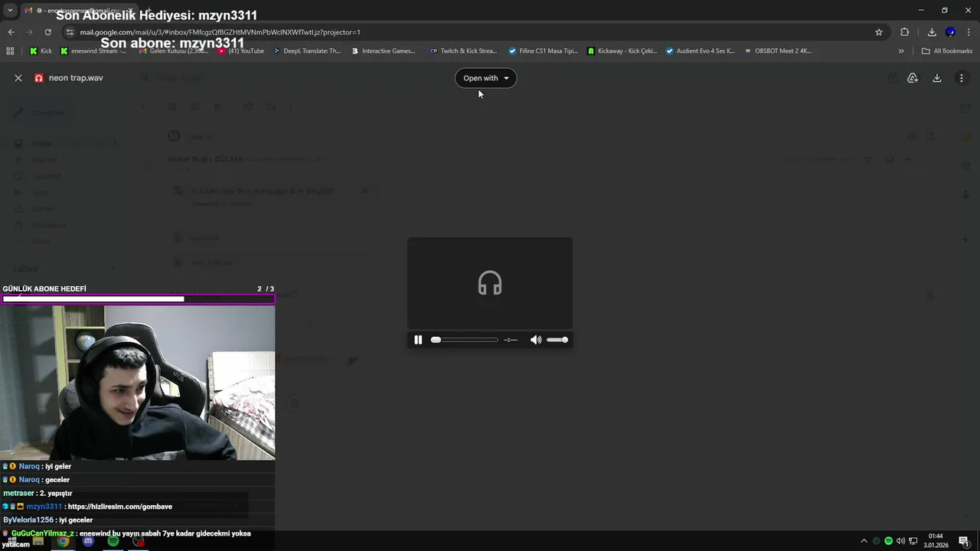Open the Windows notification center
Screen dimensions: 980x551
[x=964, y=541]
